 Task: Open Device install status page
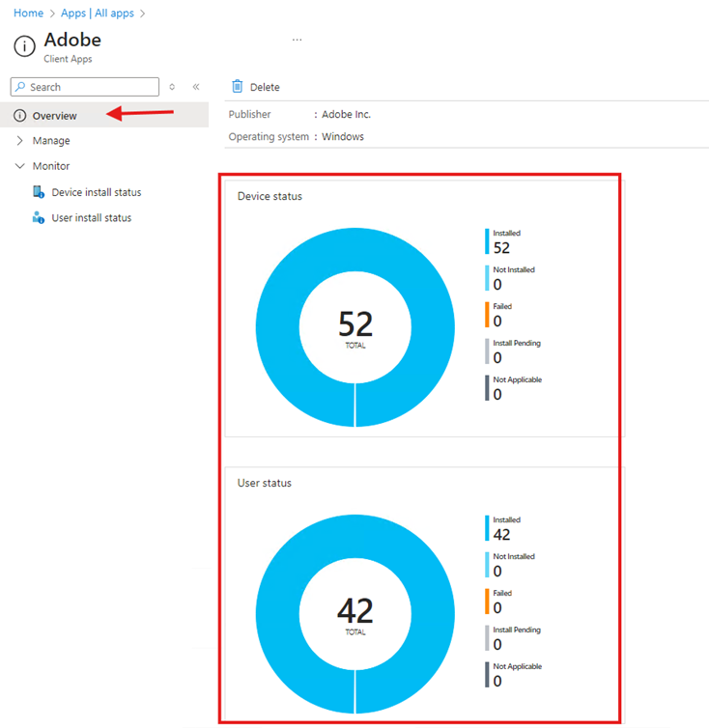97,192
